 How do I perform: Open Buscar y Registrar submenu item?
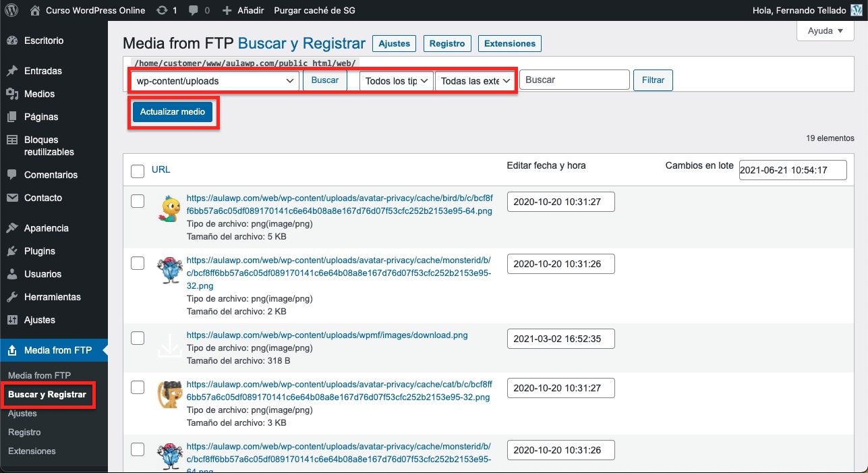[x=47, y=394]
